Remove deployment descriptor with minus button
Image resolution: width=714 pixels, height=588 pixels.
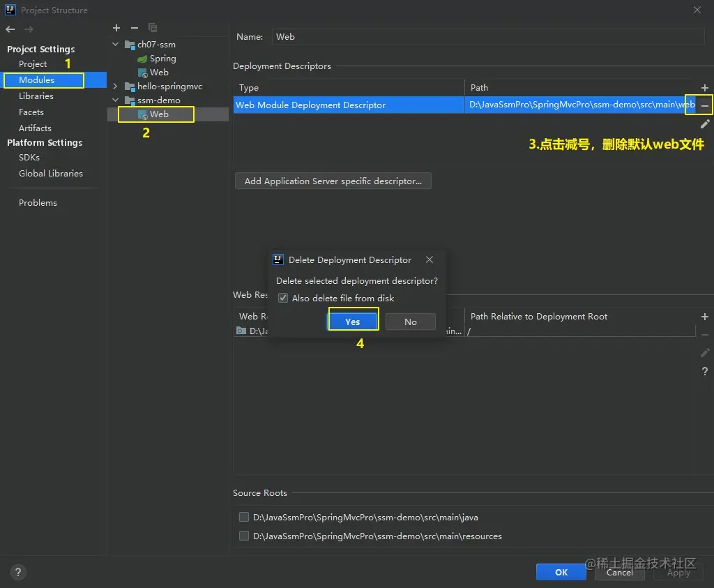(704, 105)
